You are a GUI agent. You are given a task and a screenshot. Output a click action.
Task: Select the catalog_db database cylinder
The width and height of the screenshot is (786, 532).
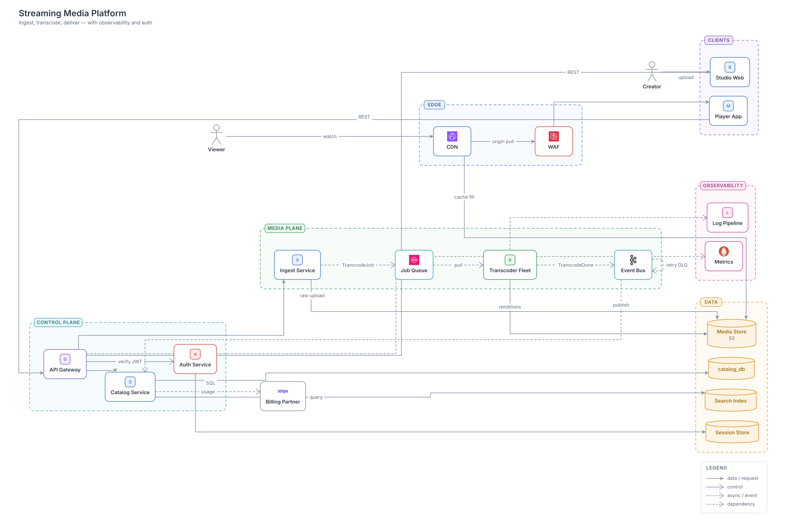[x=731, y=369]
